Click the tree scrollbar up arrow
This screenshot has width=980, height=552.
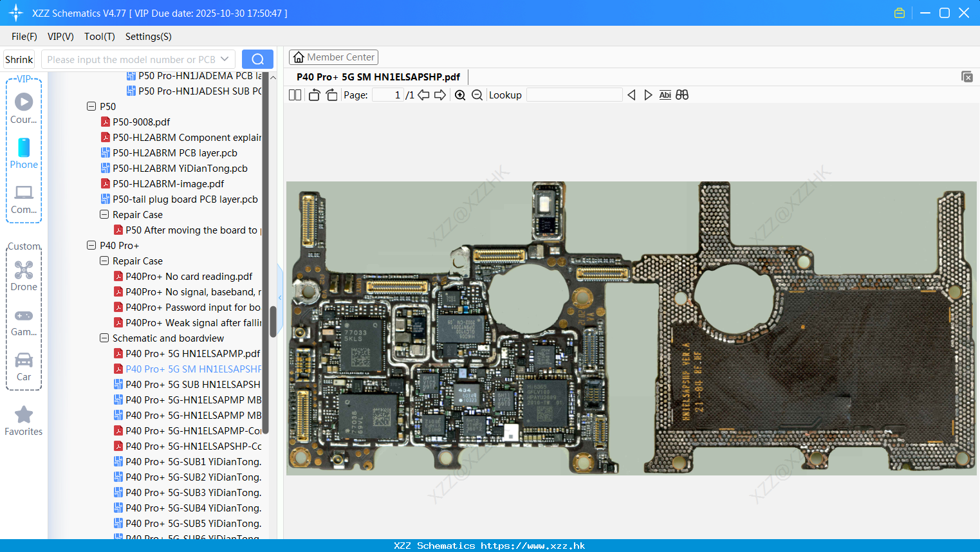[x=273, y=77]
